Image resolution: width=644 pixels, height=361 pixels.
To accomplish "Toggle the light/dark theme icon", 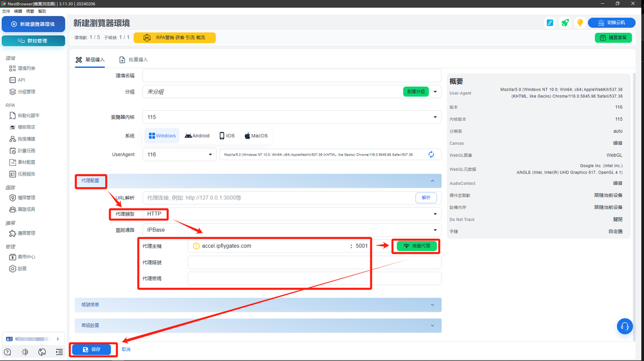I will (25, 352).
